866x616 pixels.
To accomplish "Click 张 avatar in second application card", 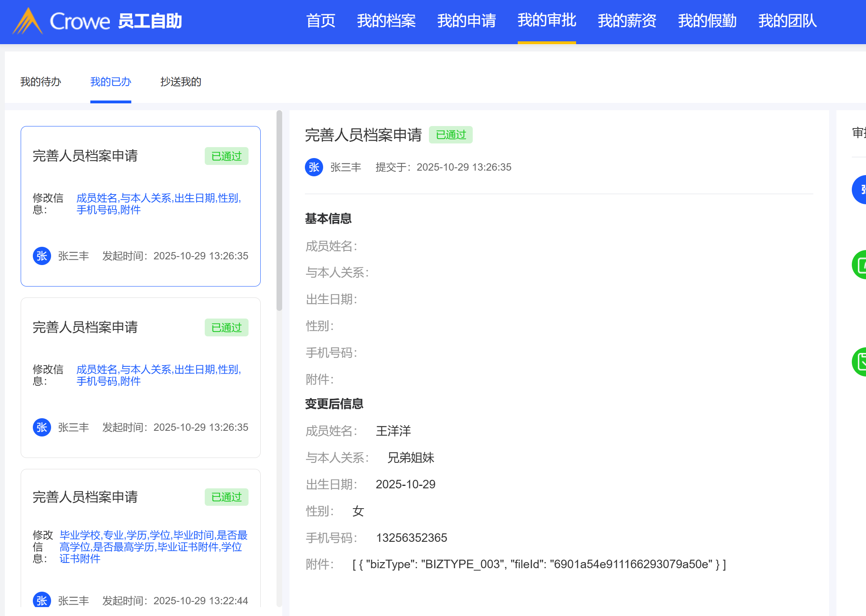I will pyautogui.click(x=42, y=428).
